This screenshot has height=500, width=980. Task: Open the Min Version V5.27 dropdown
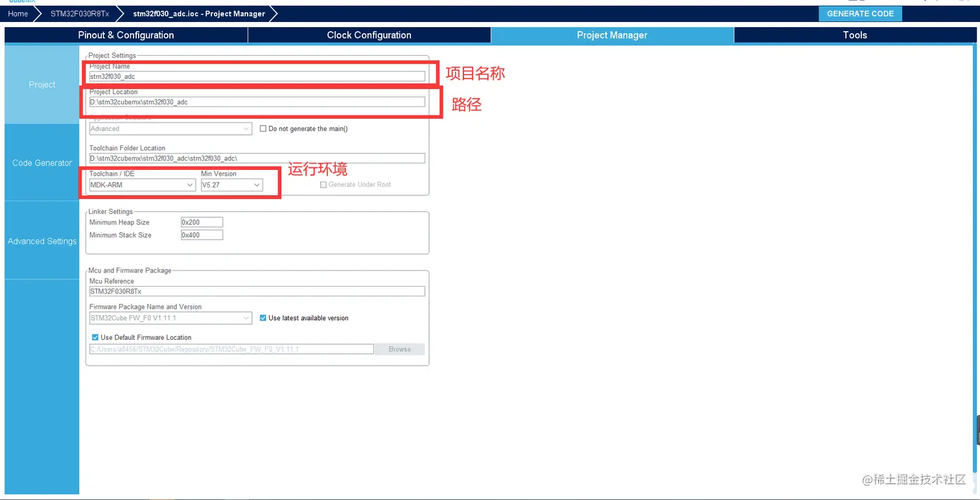pyautogui.click(x=231, y=185)
